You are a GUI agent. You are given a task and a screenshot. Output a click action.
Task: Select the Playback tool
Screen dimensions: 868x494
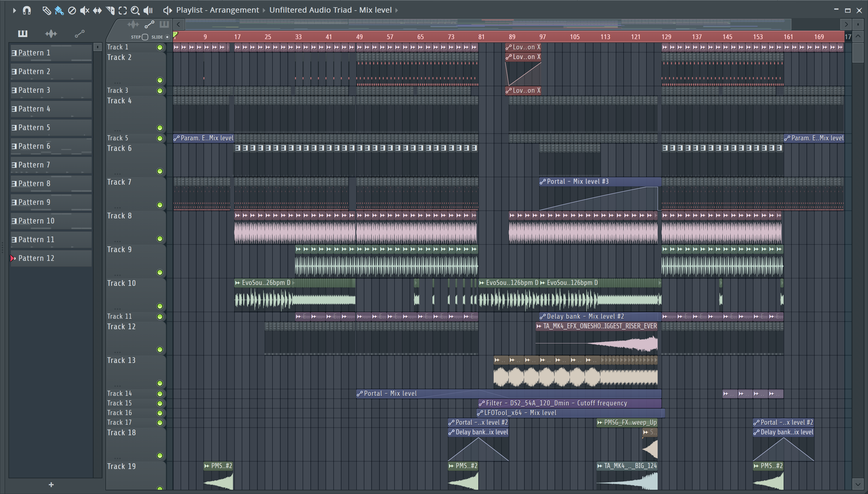coord(148,11)
